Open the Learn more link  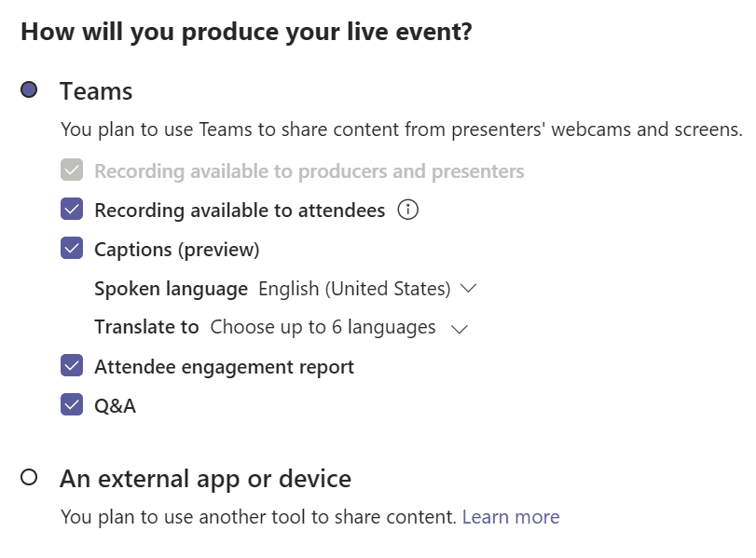pyautogui.click(x=511, y=517)
